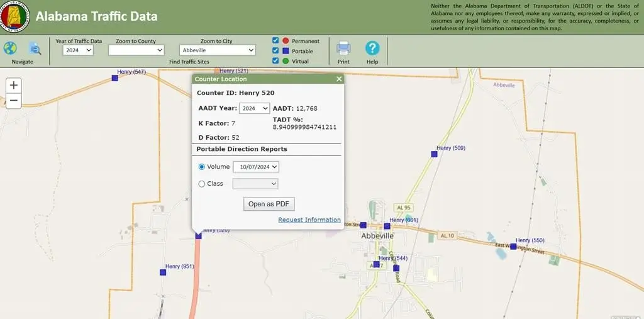
Task: Click the Open as PDF button
Action: (269, 204)
